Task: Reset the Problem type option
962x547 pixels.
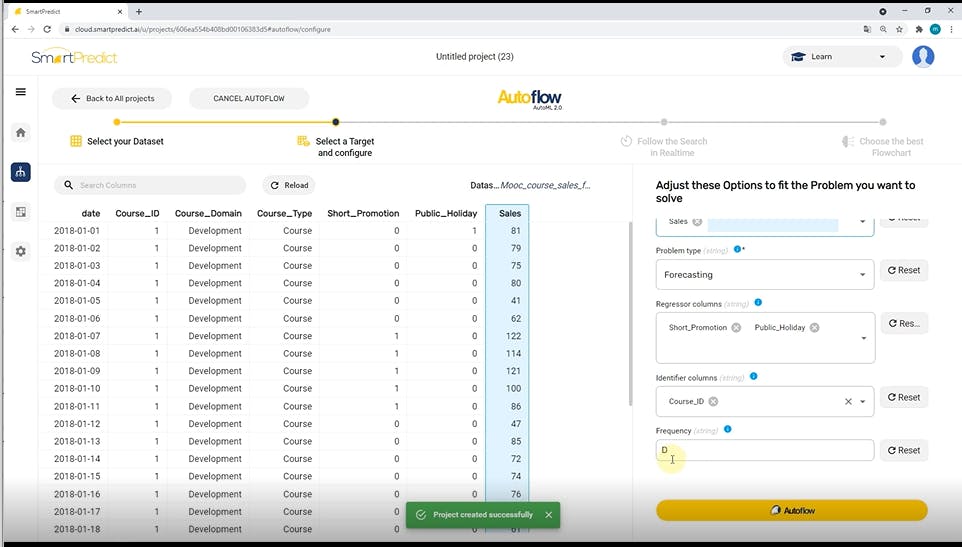Action: tap(904, 270)
